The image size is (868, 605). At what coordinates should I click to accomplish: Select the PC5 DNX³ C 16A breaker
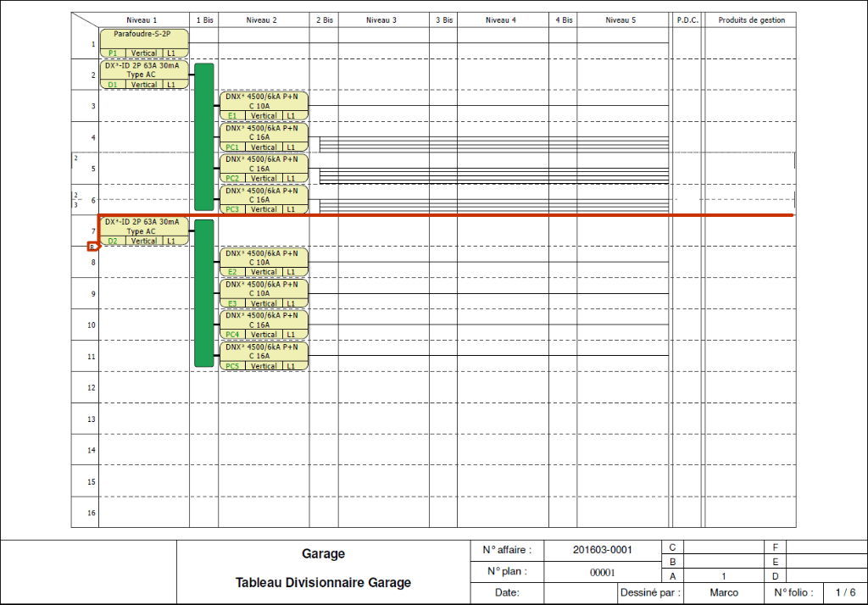[x=264, y=356]
